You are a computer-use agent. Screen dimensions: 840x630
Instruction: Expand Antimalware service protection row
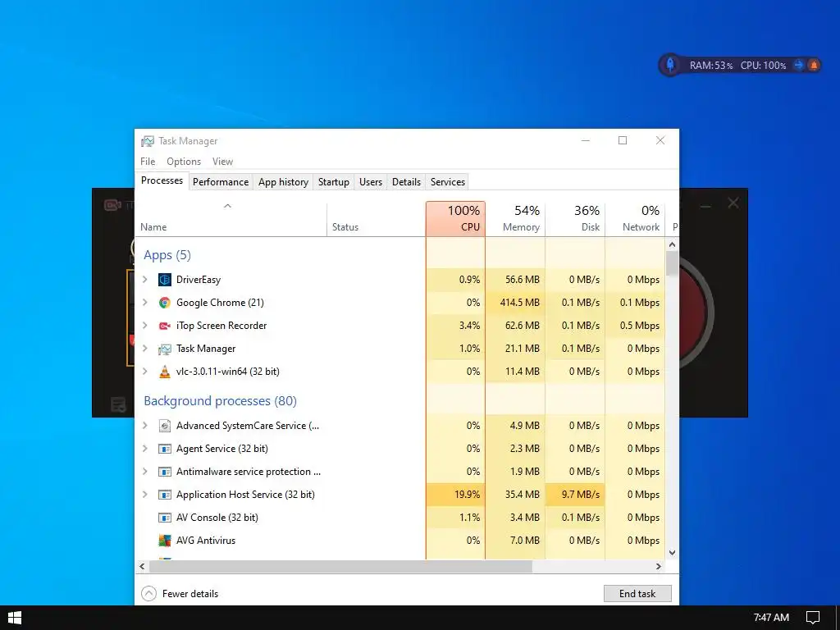(x=144, y=472)
